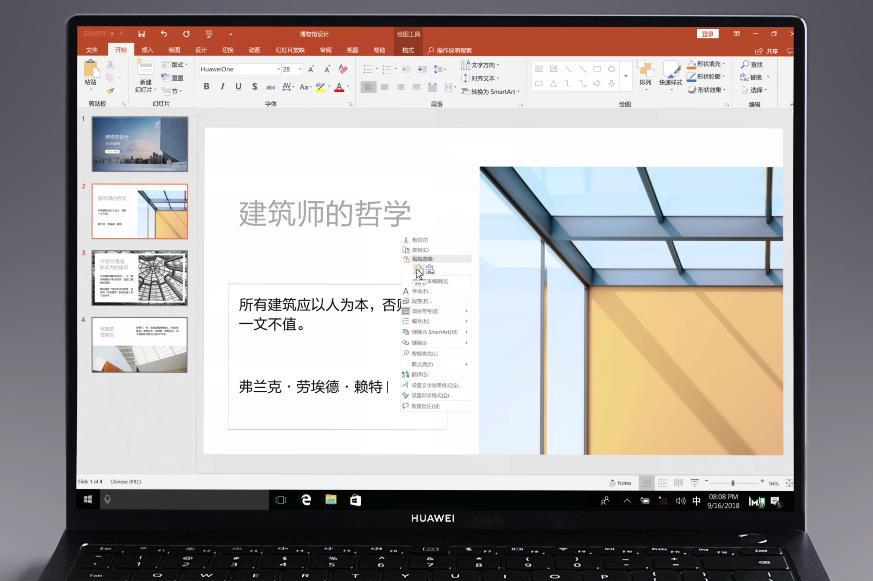Screen dimensions: 873x581
Task: Click the Arrange (排列) icon
Action: pyautogui.click(x=645, y=72)
